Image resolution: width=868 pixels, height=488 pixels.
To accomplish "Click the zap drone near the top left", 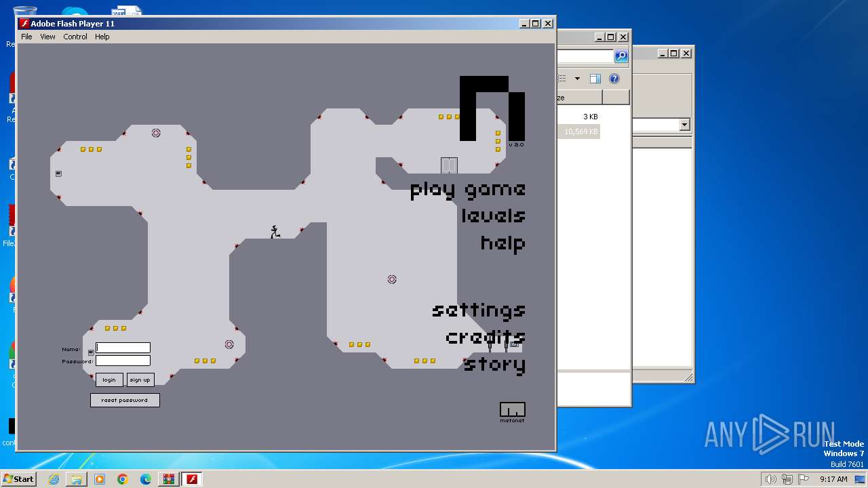I will coord(156,133).
